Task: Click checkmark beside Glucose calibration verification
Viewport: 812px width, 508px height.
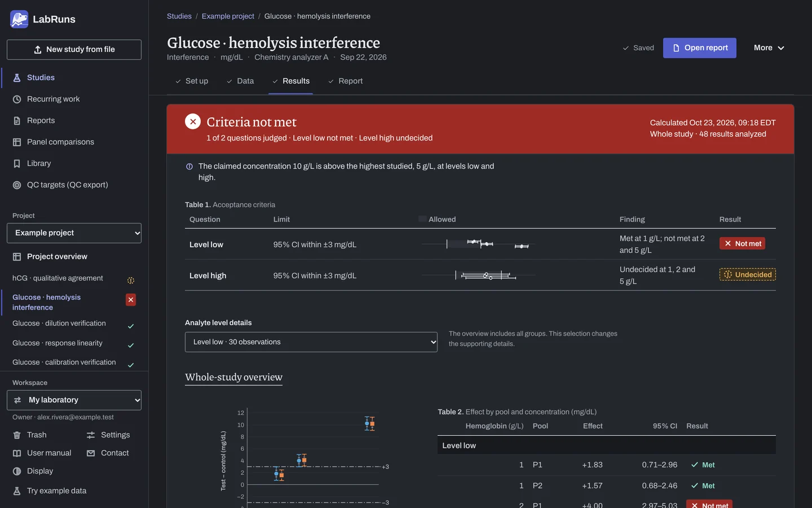Action: click(x=131, y=365)
